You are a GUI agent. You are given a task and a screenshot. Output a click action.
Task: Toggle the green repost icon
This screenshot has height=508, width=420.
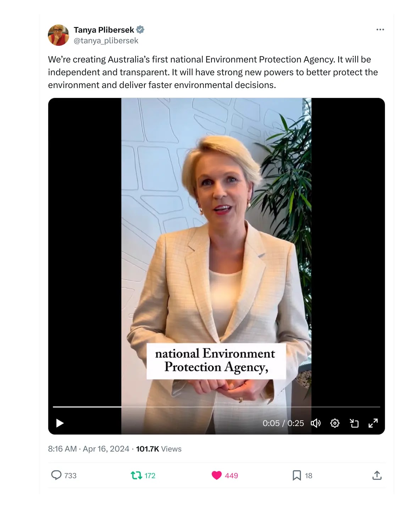click(x=136, y=475)
